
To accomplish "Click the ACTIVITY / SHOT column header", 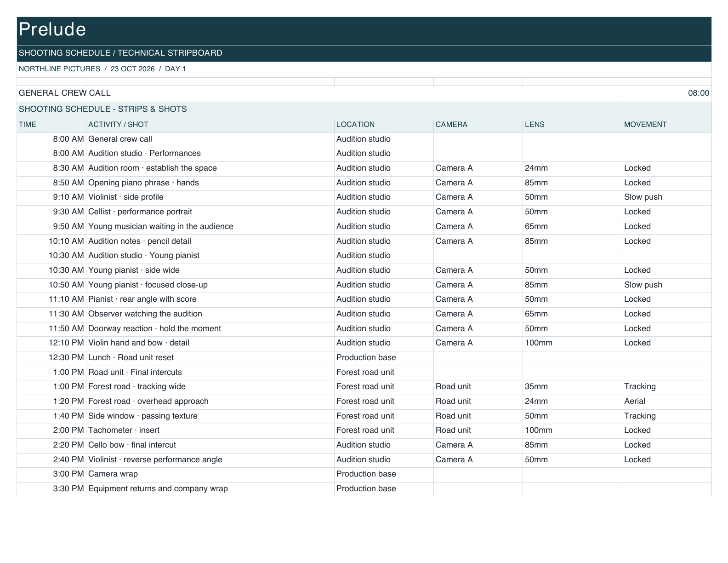I will (x=210, y=125).
